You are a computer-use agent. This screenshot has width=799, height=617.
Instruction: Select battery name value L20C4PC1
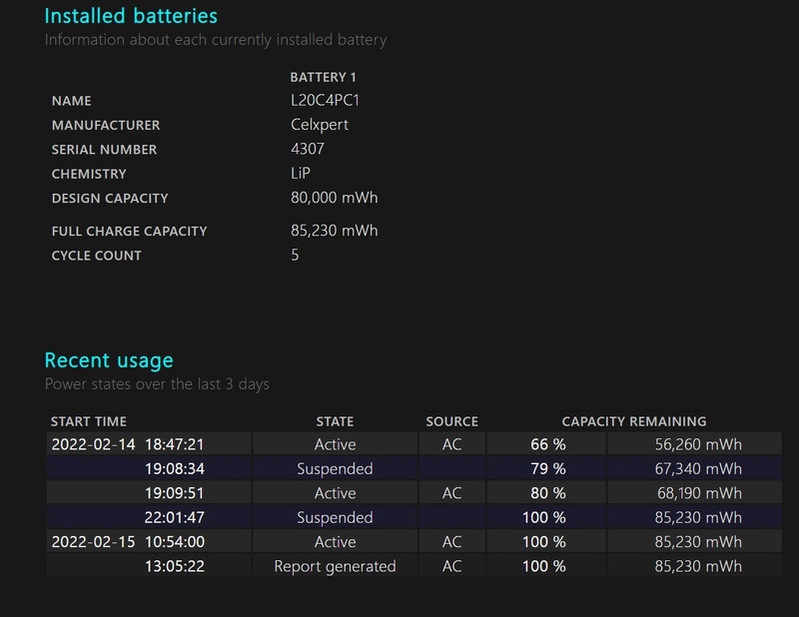tap(323, 101)
